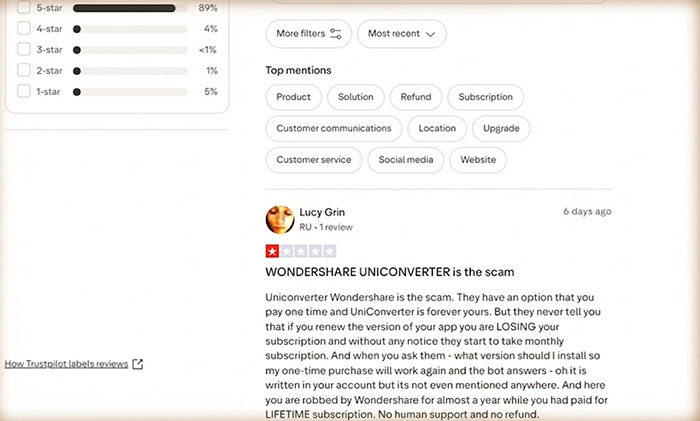Image resolution: width=700 pixels, height=421 pixels.
Task: Open the Lucy Grin reviewer name
Action: click(x=322, y=212)
